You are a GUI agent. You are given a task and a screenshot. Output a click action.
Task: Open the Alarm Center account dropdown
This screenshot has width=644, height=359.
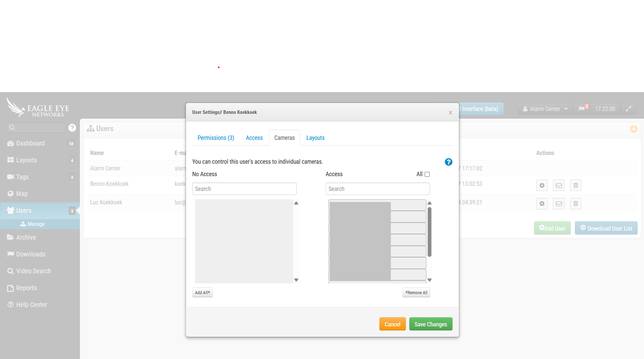pyautogui.click(x=545, y=109)
